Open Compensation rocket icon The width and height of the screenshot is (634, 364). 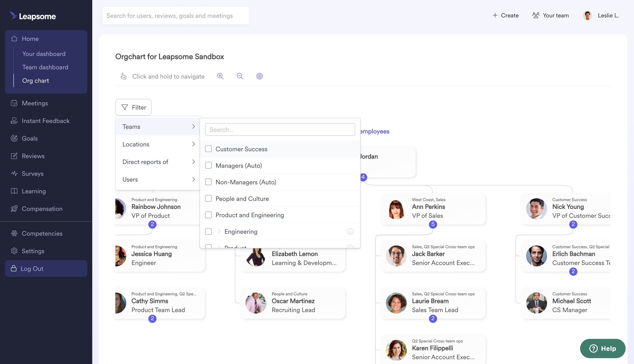[14, 209]
